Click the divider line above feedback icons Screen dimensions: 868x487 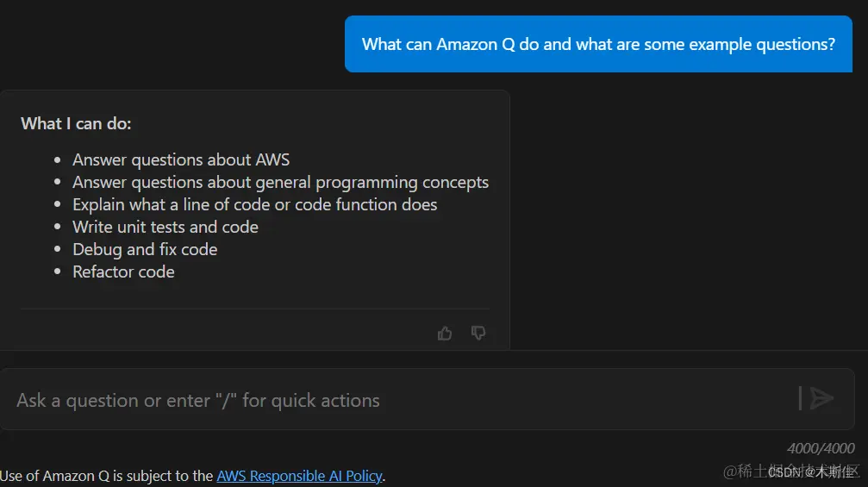255,309
